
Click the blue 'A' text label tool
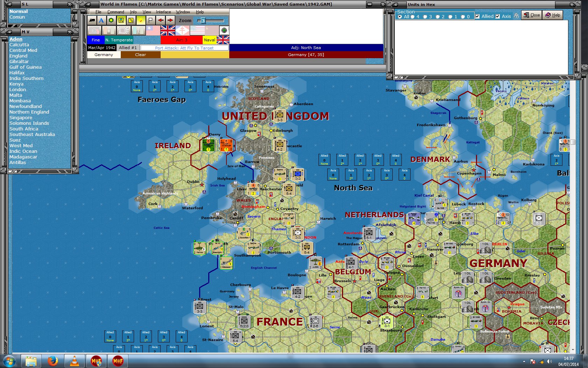101,20
